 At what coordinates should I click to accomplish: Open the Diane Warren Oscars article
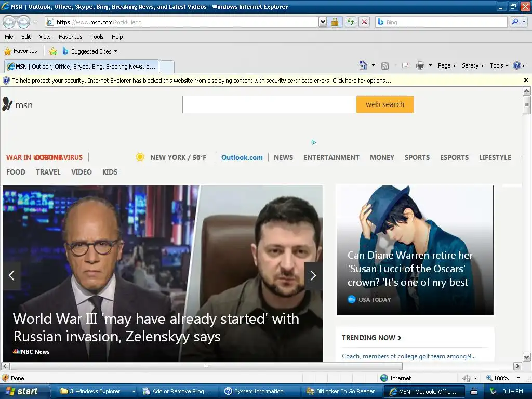410,269
